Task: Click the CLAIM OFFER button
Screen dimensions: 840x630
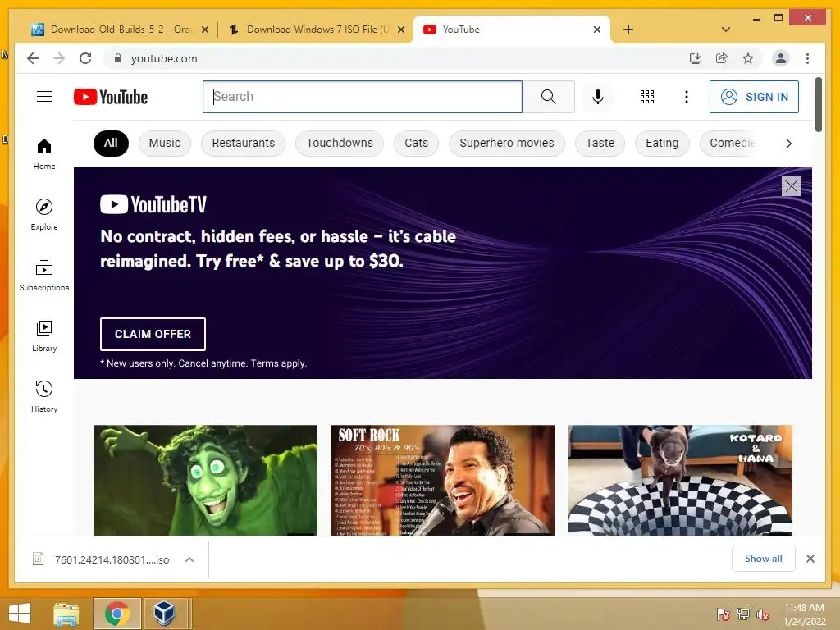Action: pos(153,334)
